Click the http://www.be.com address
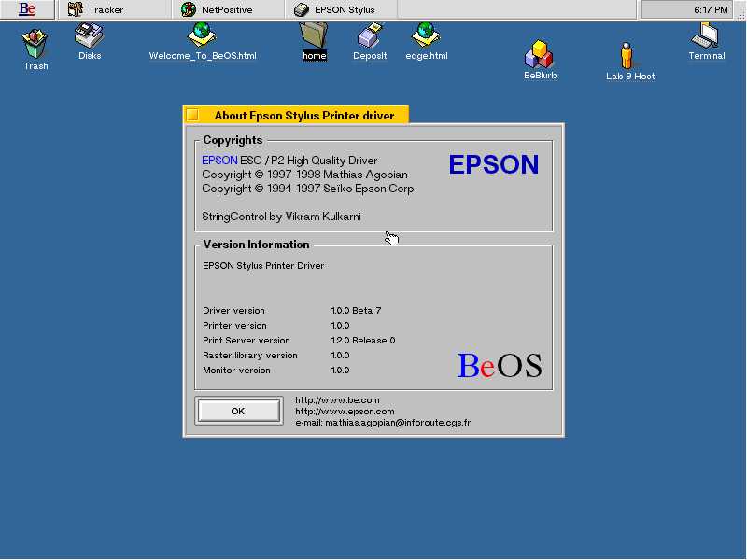Screen dimensions: 747x560 click(337, 400)
